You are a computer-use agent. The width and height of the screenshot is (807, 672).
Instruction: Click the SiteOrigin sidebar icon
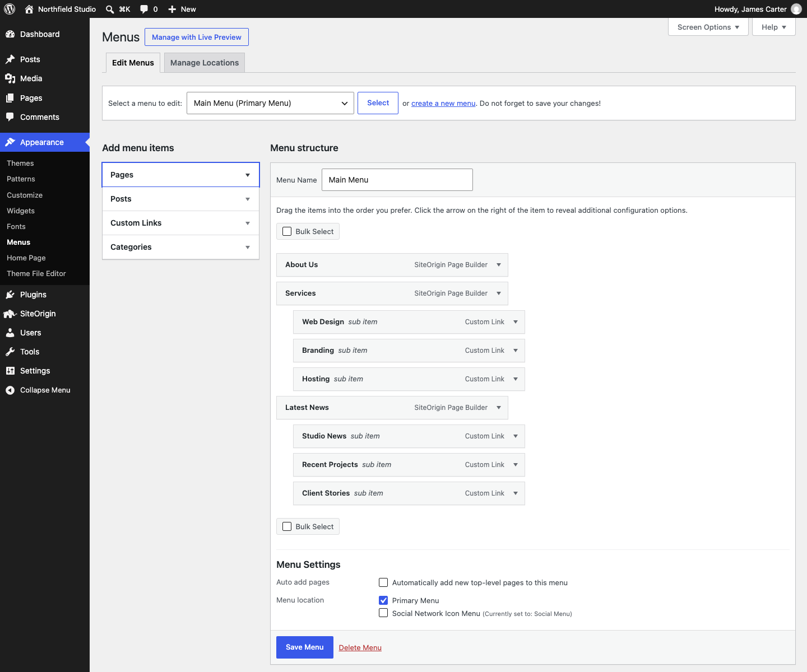(10, 314)
